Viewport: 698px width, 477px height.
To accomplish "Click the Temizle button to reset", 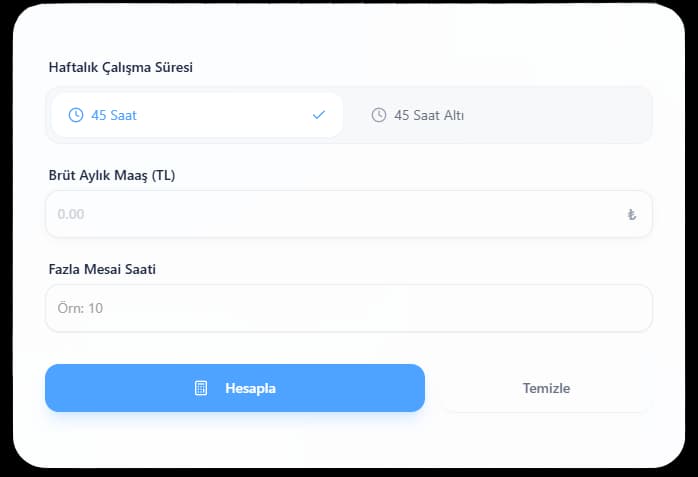I will pyautogui.click(x=546, y=388).
